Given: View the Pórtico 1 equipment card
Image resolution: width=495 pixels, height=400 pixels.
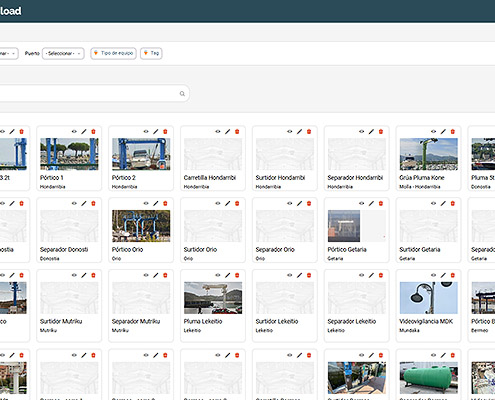Looking at the screenshot, I should pos(74,132).
